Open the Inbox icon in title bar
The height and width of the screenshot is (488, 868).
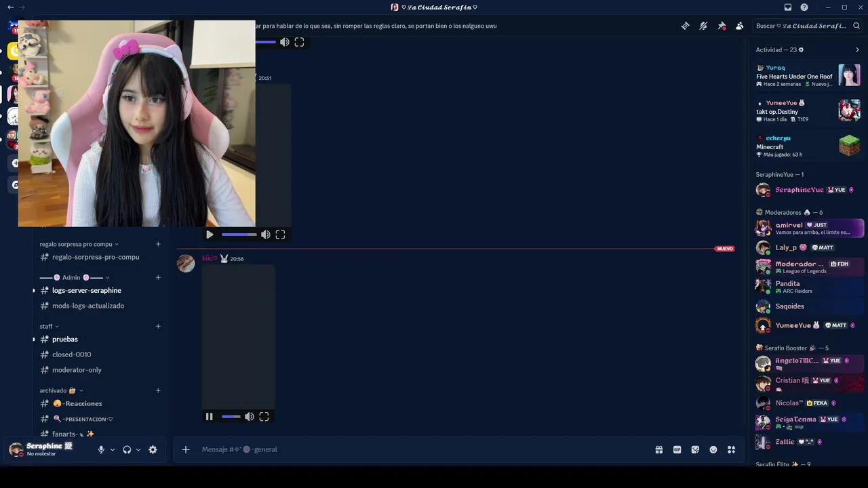coord(787,7)
